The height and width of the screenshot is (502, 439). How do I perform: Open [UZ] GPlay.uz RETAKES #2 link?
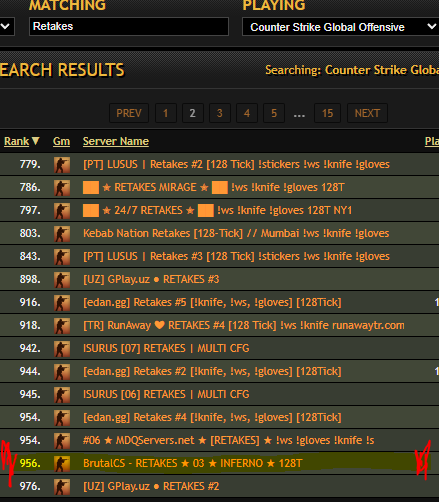coord(151,486)
